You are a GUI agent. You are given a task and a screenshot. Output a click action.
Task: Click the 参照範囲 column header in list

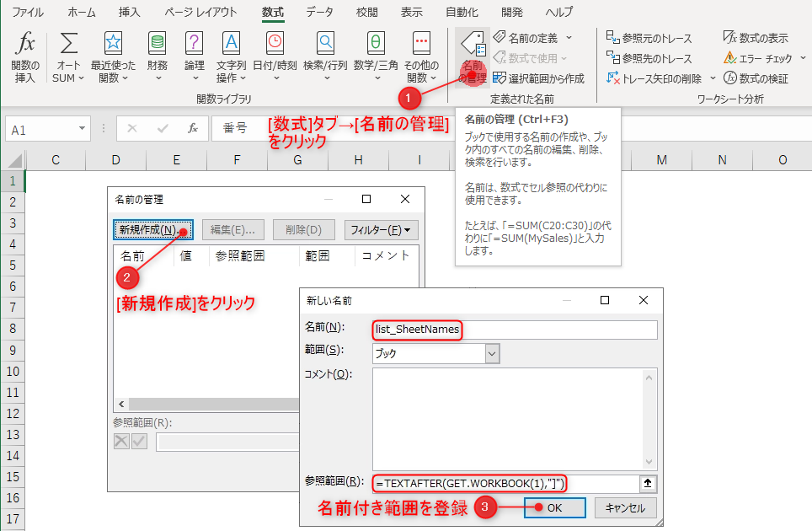coord(254,256)
